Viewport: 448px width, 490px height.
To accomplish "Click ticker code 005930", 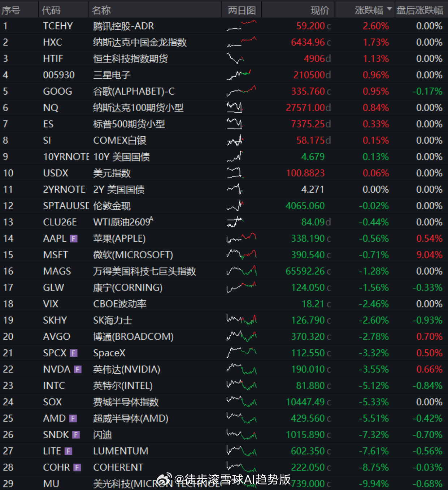I will [59, 75].
